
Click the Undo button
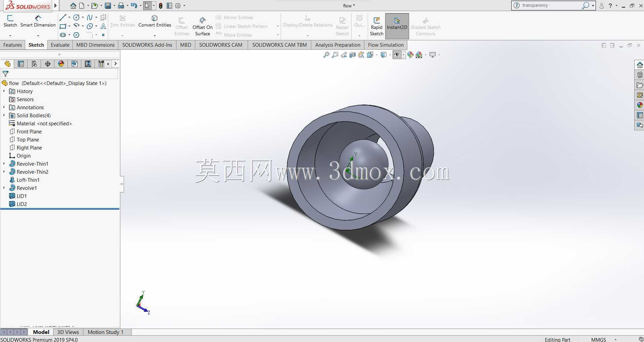(134, 6)
